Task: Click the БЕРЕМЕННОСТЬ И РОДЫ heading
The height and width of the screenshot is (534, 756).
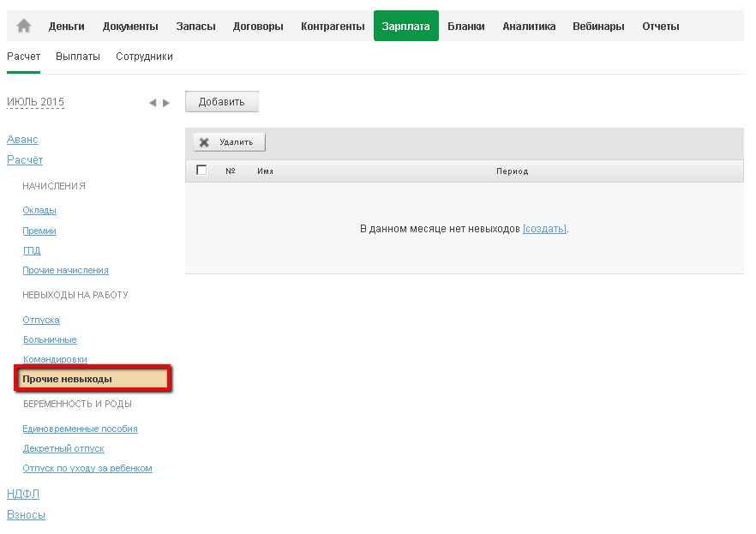Action: coord(78,404)
